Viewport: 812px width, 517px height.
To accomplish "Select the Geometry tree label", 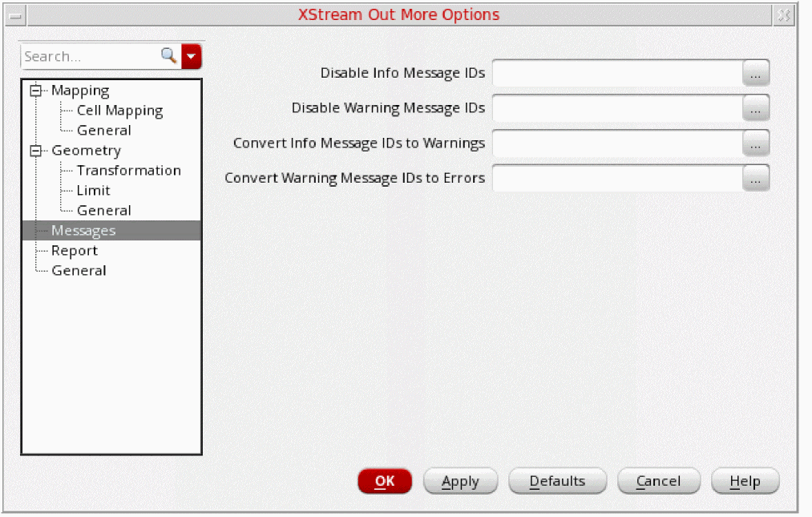I will 86,151.
